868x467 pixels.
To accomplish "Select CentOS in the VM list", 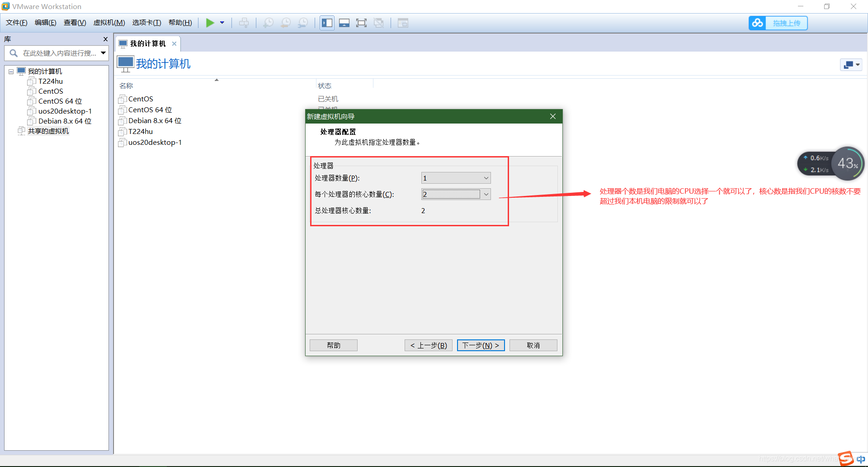I will [141, 99].
